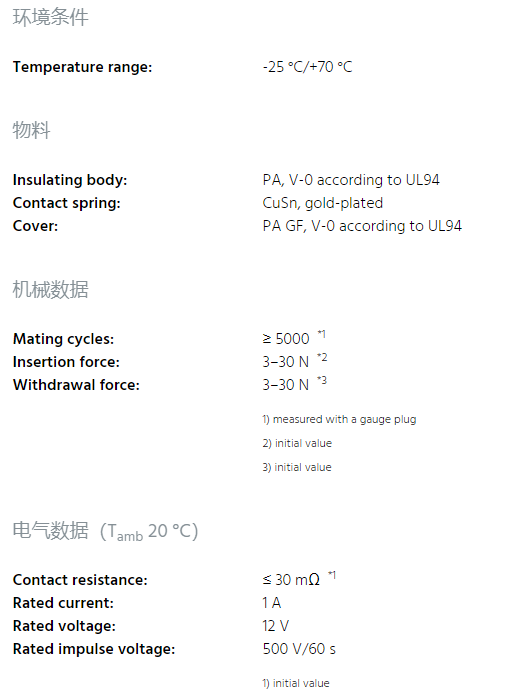The height and width of the screenshot is (697, 513).
Task: Select the Temperature range label
Action: click(82, 67)
